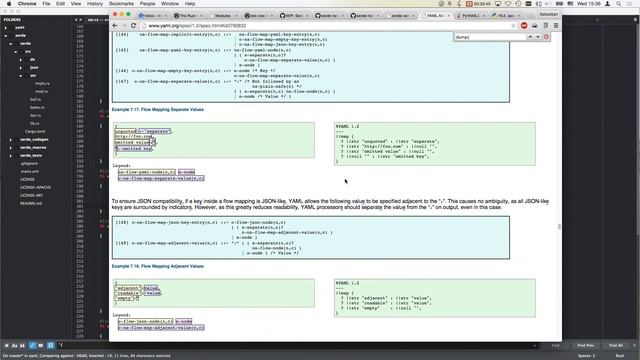Expand the serde_codegen folder
640x360 pixels.
11,140
